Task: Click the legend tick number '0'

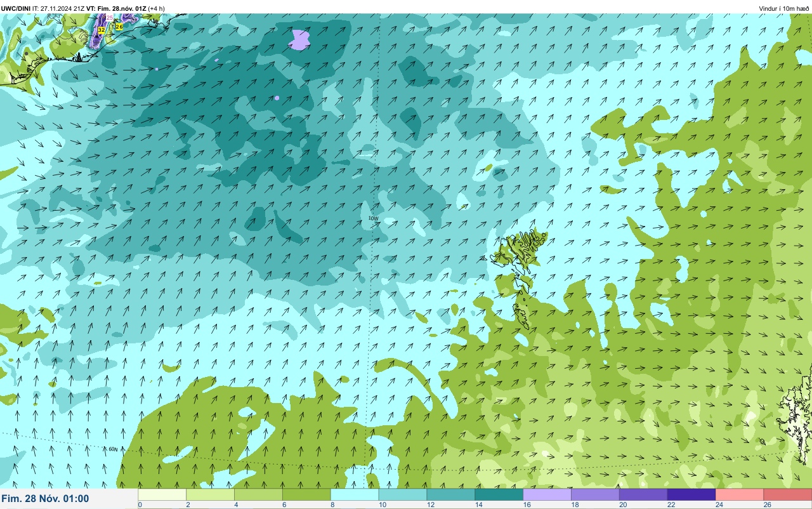Action: tap(140, 505)
